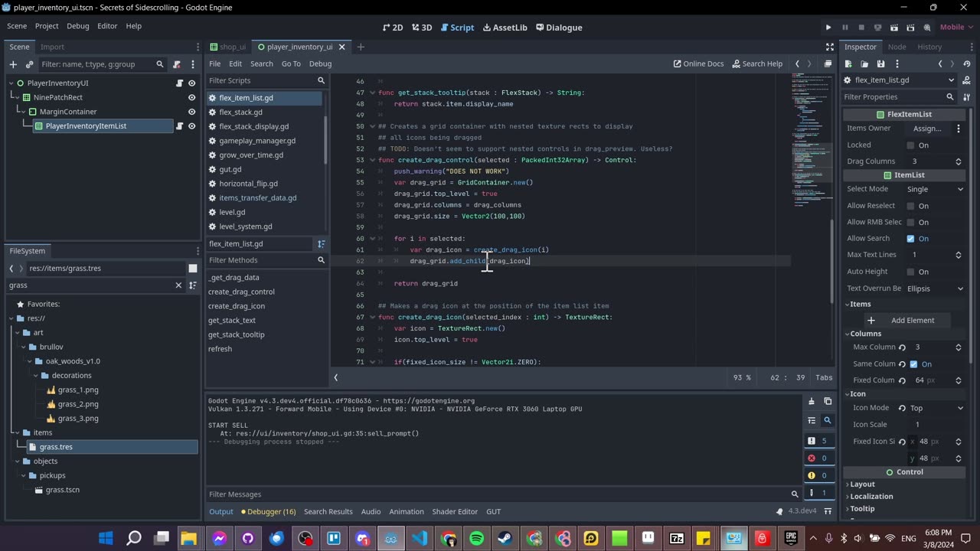Toggle visibility of PlayerInventoryItemList node
The image size is (980, 551).
[x=192, y=126]
